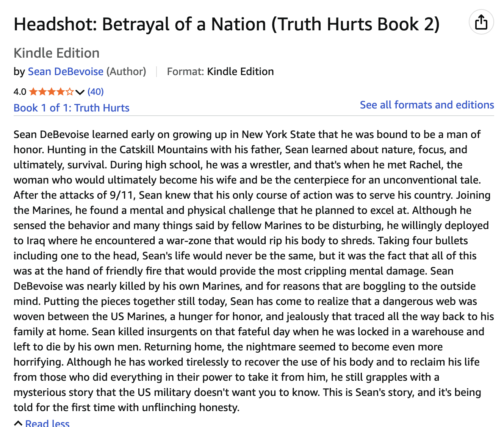Screen dimensions: 504x427
Task: Click the second orange rating star
Action: click(42, 91)
